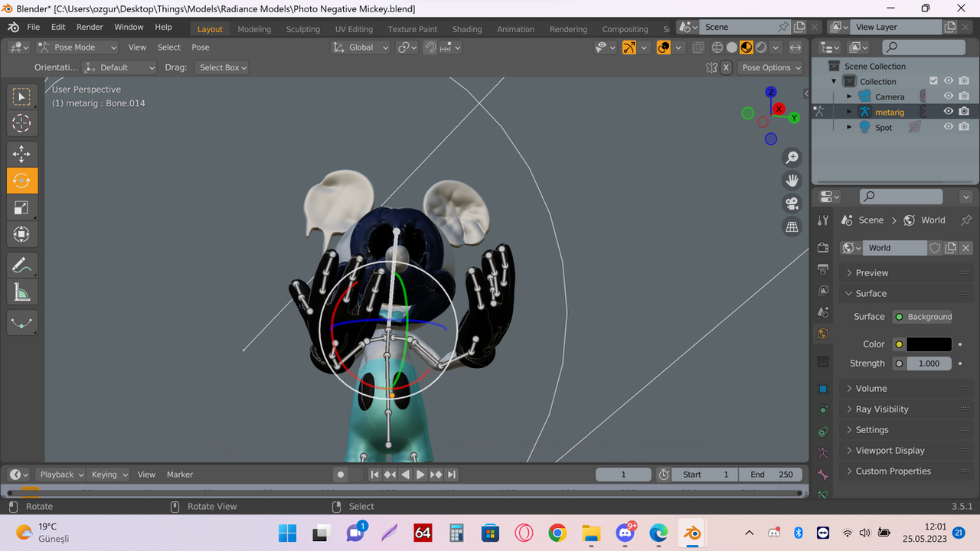Collapse the Surface panel
Viewport: 980px width, 551px height.
click(906, 293)
